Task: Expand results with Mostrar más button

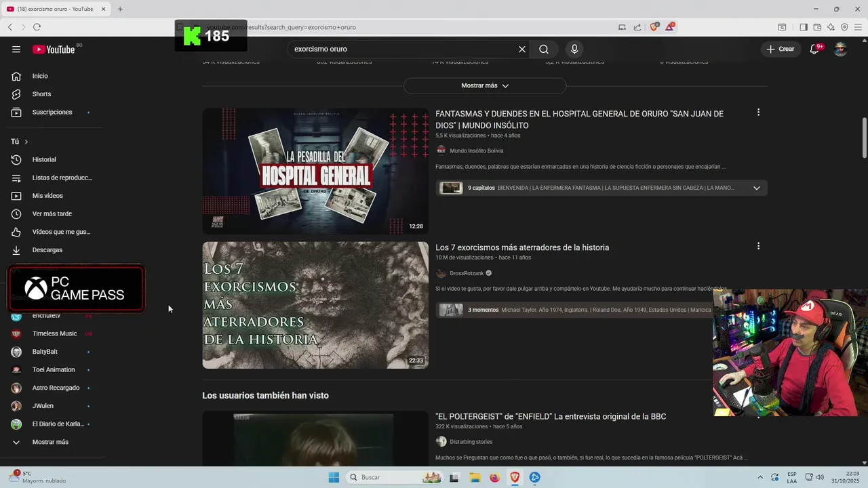Action: pyautogui.click(x=485, y=85)
